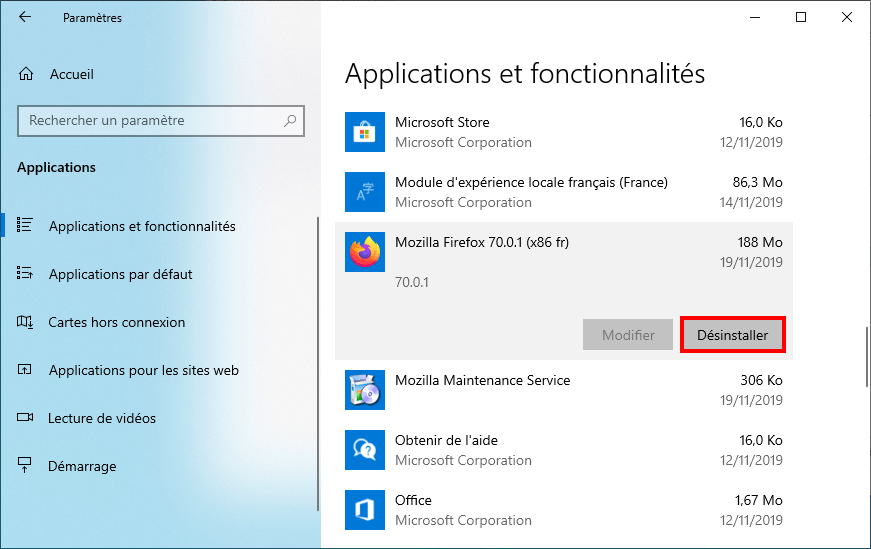Click the magnifier icon in search box
The image size is (871, 549).
(290, 121)
